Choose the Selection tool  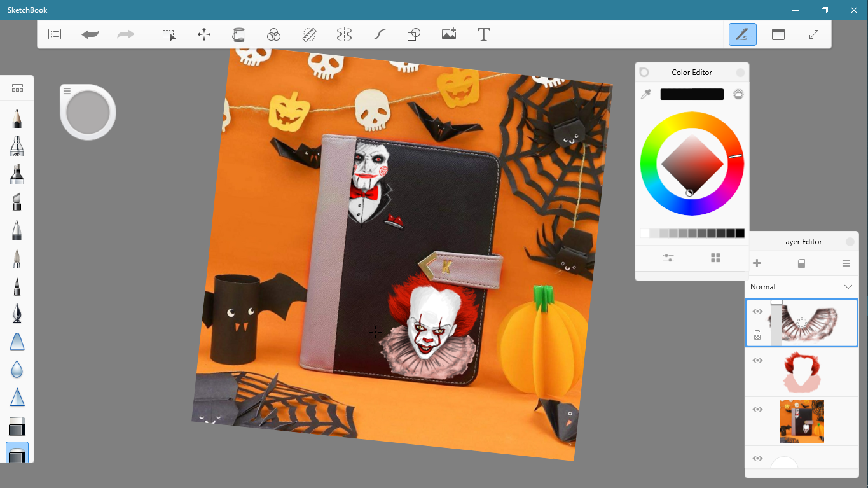tap(169, 34)
